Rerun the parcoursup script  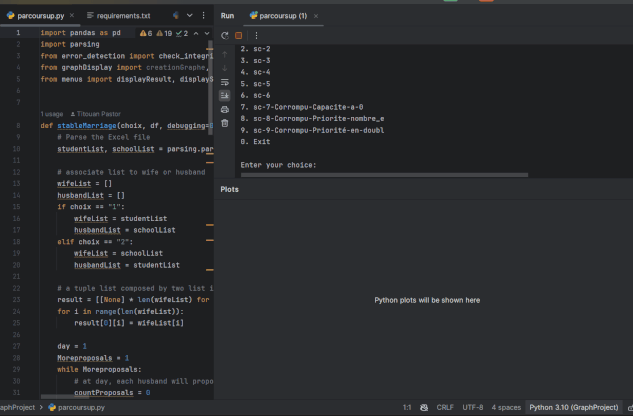click(225, 35)
